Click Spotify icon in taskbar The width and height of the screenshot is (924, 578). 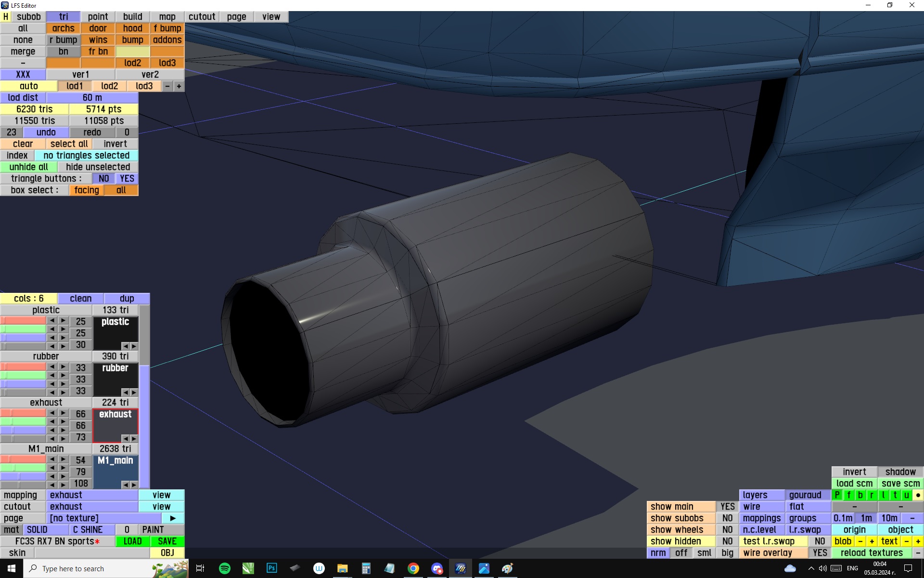pos(224,568)
